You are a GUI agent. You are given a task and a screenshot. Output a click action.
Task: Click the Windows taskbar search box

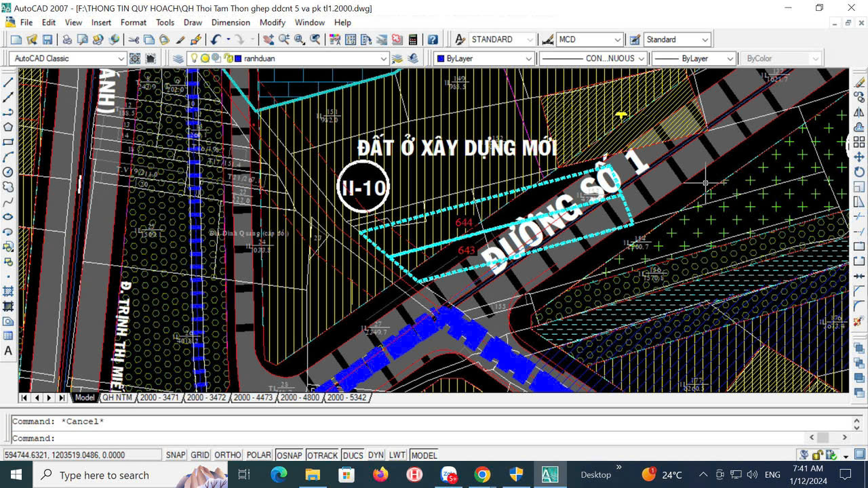point(104,475)
